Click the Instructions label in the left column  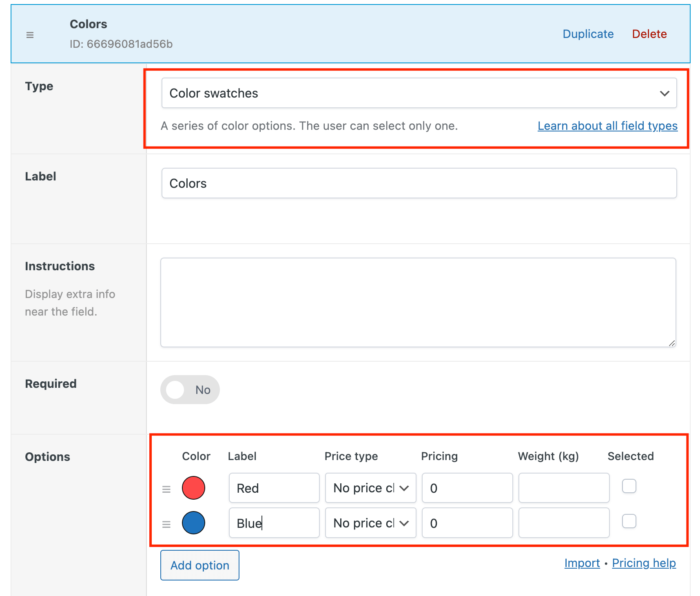60,266
